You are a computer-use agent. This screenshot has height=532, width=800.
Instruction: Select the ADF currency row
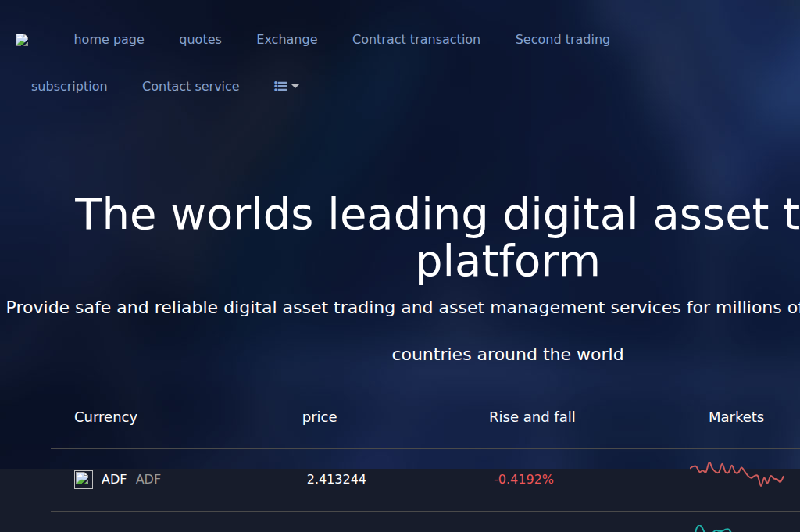pyautogui.click(x=114, y=479)
